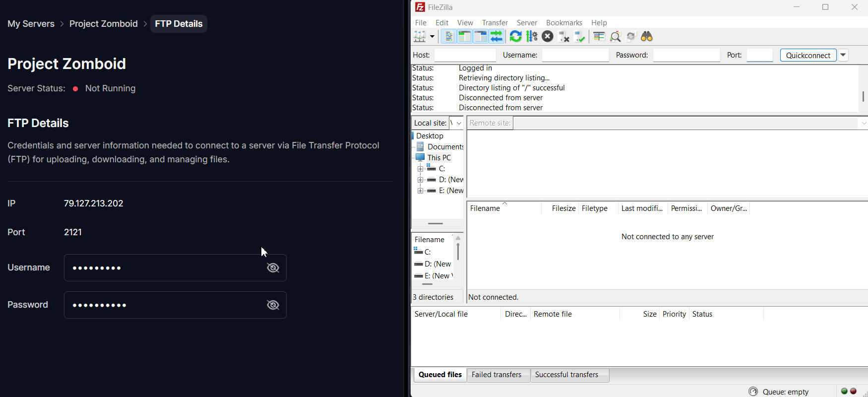The width and height of the screenshot is (868, 397).
Task: Focus the FileZilla Username input field
Action: 575,55
